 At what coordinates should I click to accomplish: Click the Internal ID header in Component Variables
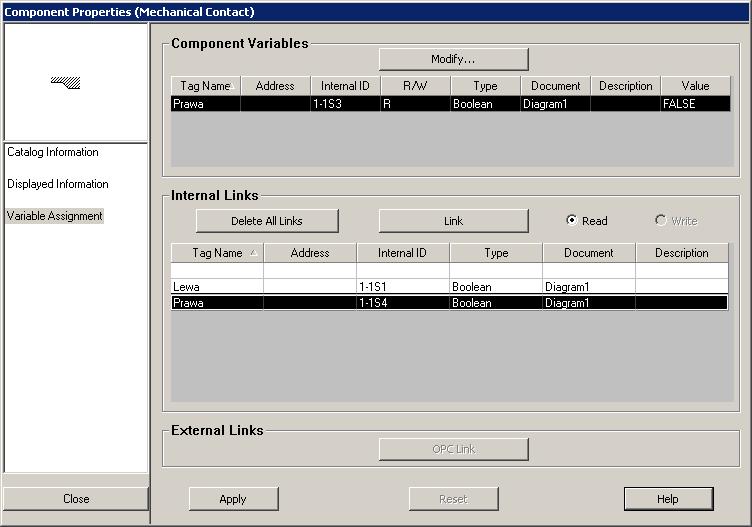point(345,86)
